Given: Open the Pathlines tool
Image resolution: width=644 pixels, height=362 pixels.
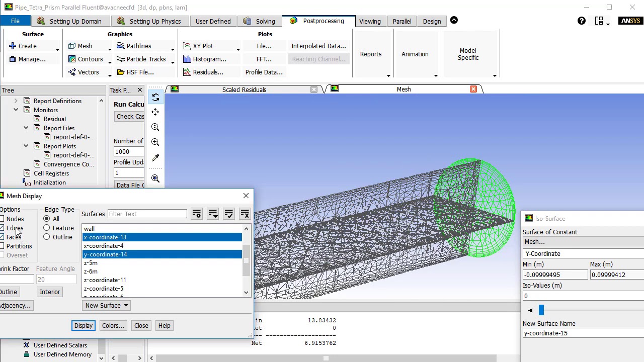Looking at the screenshot, I should (133, 46).
